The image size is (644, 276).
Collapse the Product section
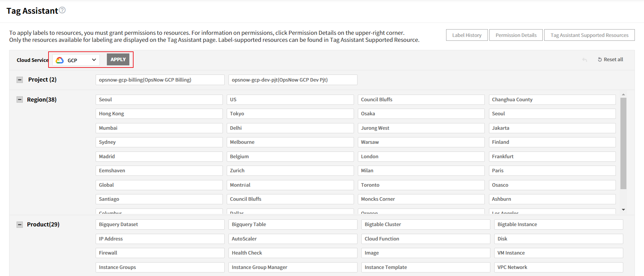pos(20,225)
